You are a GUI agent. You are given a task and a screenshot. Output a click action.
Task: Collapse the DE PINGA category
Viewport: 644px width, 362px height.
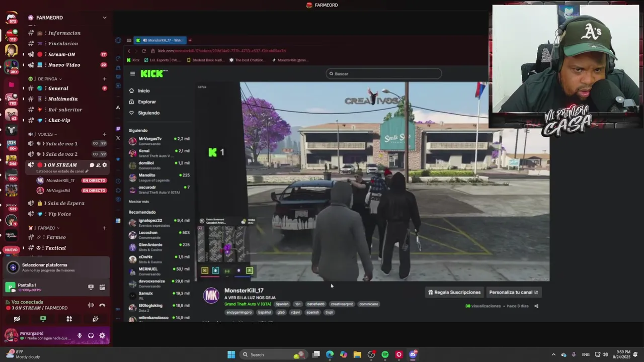[47, 79]
